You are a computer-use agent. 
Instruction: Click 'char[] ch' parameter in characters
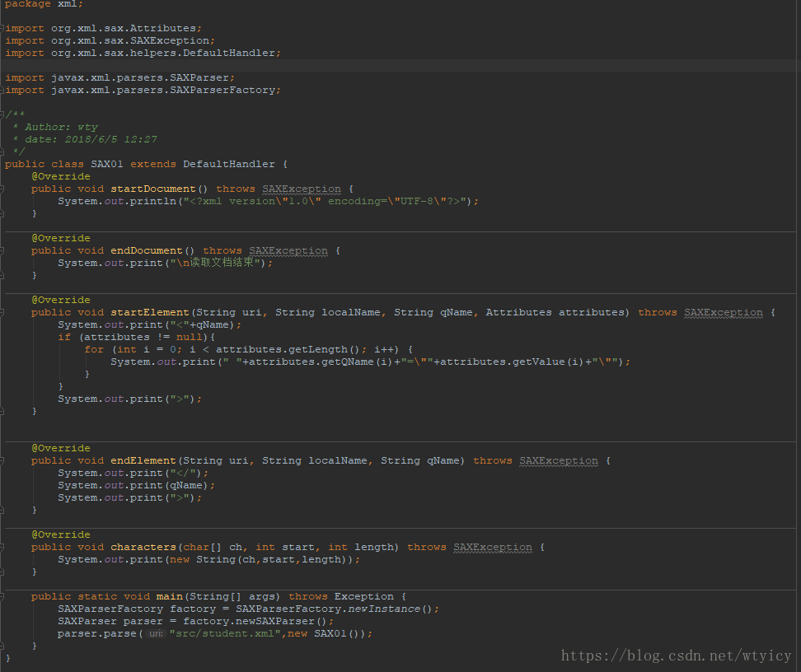(x=213, y=547)
